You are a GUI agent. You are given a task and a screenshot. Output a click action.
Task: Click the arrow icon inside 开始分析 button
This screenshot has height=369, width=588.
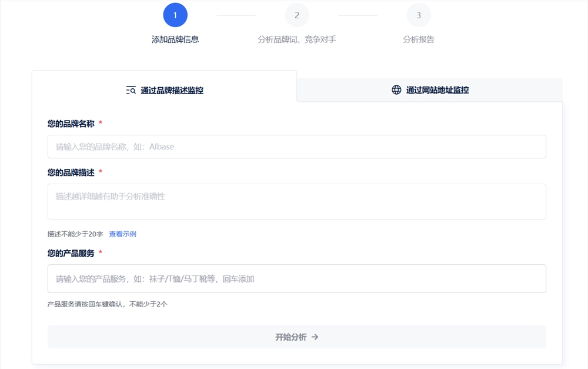(x=315, y=337)
